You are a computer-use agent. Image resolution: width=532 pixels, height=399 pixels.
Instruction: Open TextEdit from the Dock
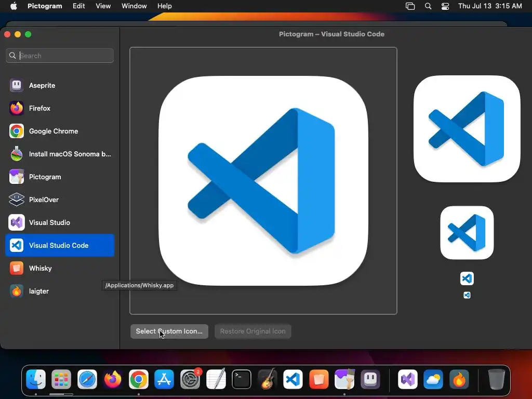tap(216, 379)
